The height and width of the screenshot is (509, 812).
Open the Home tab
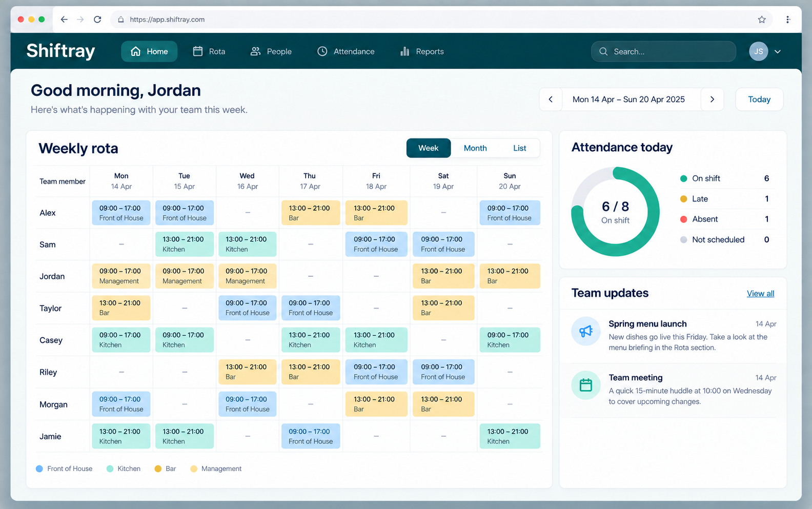pyautogui.click(x=149, y=51)
